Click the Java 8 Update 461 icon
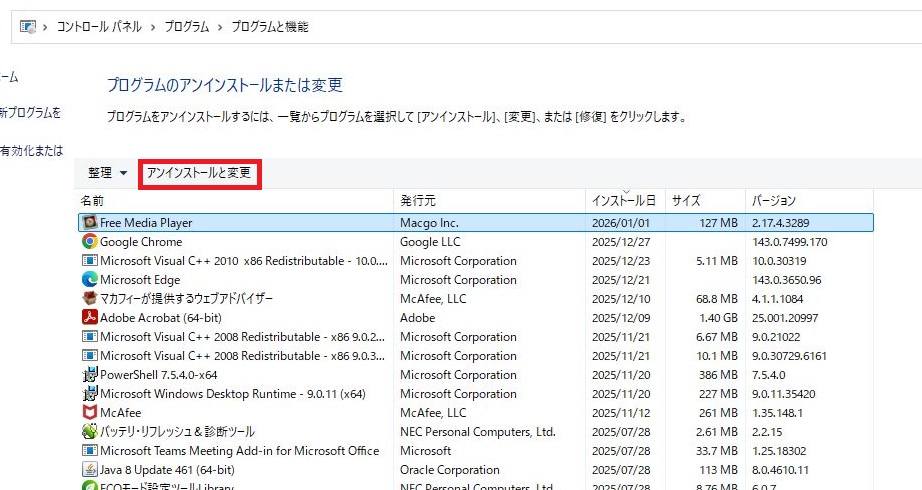The width and height of the screenshot is (922, 490). tap(89, 470)
